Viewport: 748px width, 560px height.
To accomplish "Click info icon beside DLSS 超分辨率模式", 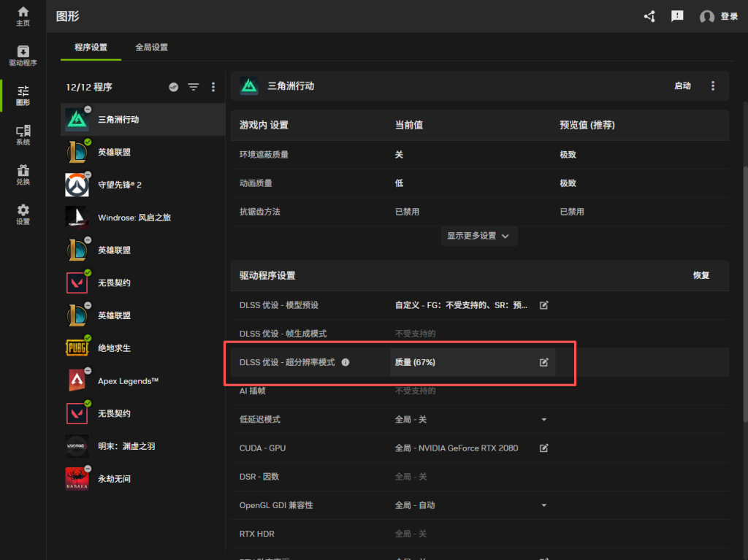I will tap(346, 362).
